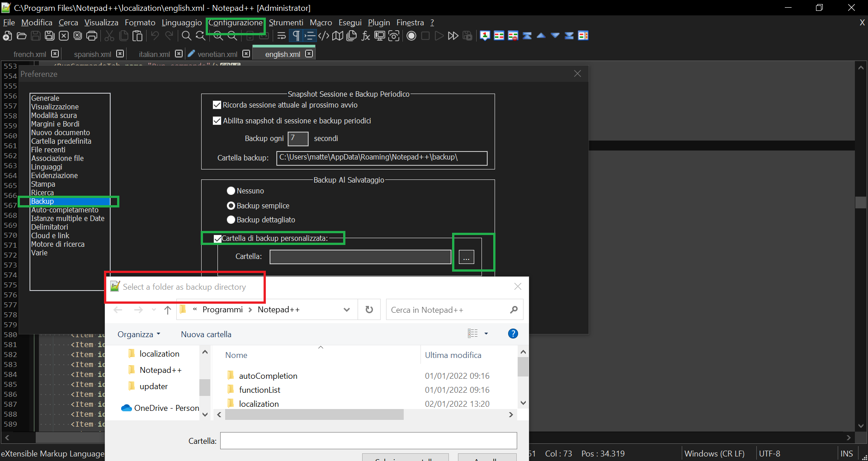Screen dimensions: 868x461
Task: Open the Document Map view
Action: (337, 36)
